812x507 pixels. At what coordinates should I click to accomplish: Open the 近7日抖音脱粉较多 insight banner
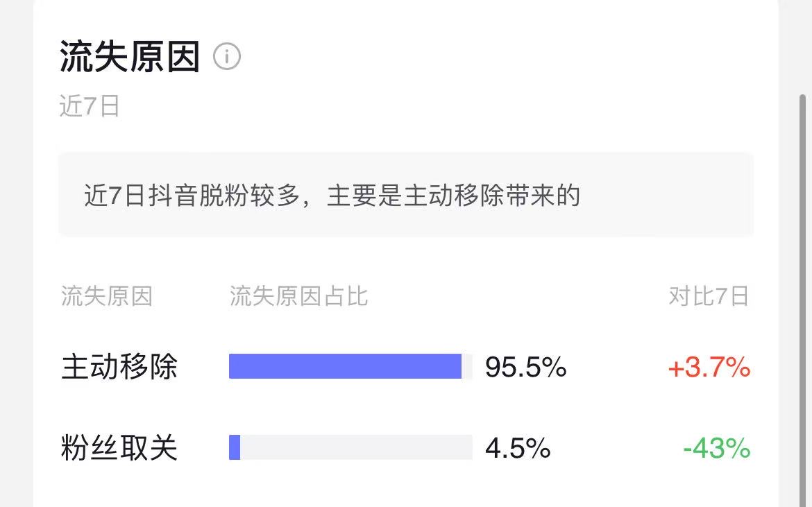[405, 196]
